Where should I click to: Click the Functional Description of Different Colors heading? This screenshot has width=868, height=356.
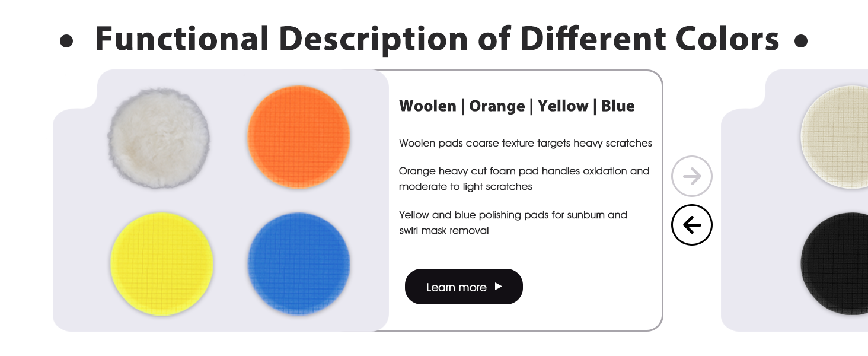436,39
